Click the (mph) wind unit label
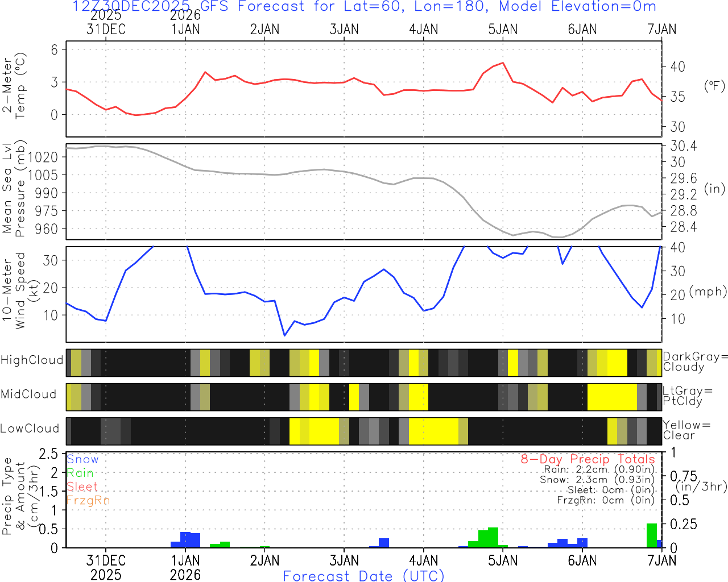The height and width of the screenshot is (582, 728). point(708,292)
